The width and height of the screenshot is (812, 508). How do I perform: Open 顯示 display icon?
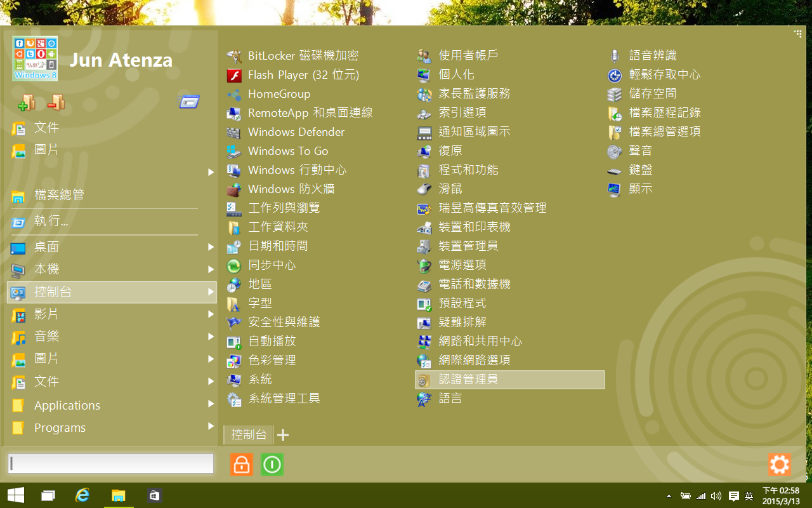[615, 189]
